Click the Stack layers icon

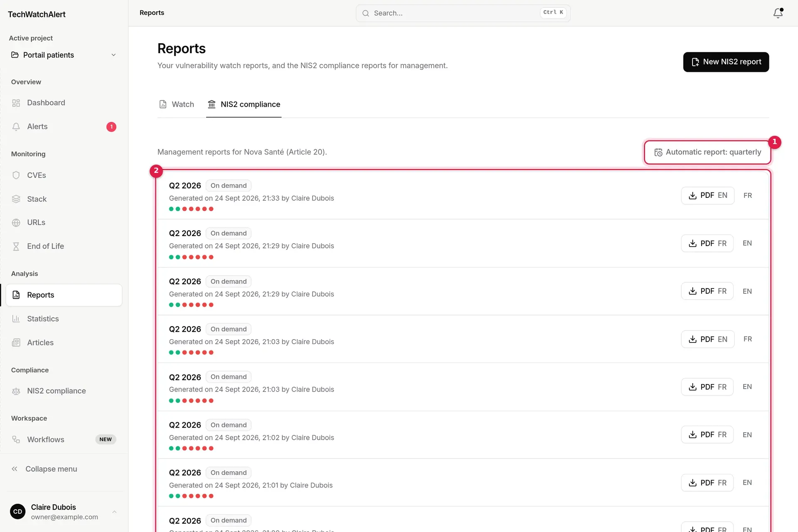tap(16, 199)
